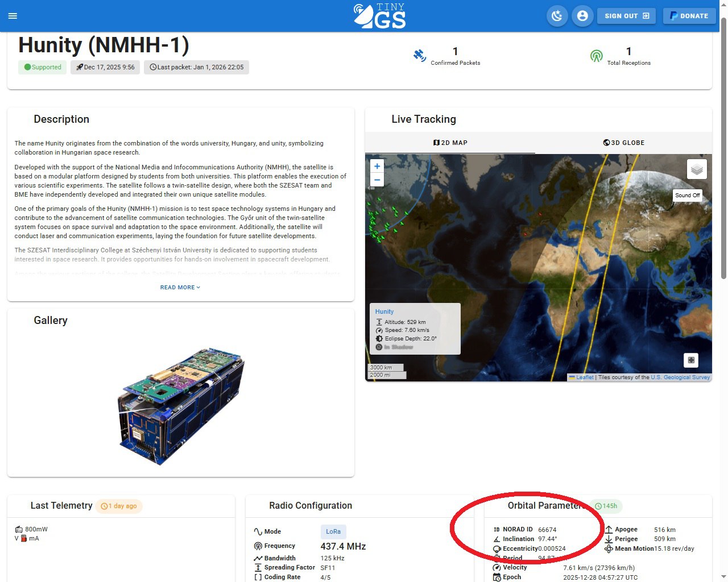
Task: Click the battery icon beside mA
Action: coord(24,538)
